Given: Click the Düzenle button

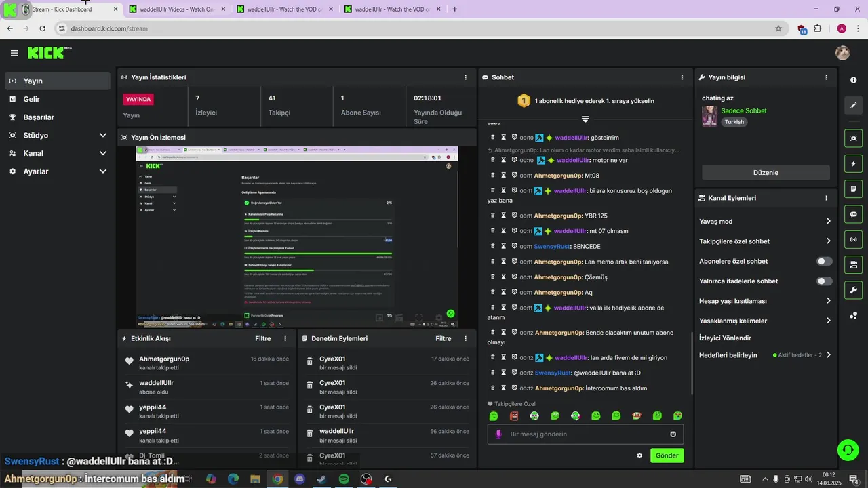Looking at the screenshot, I should click(x=766, y=173).
